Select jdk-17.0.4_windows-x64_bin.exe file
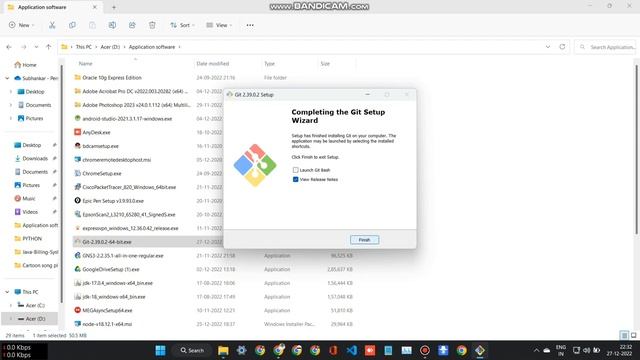Viewport: 640px width, 360px height. [118, 283]
